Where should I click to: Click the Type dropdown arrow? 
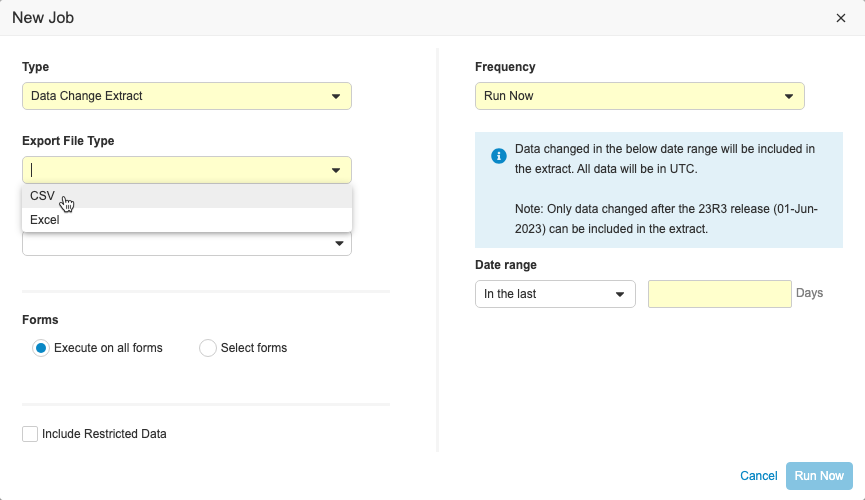(x=336, y=96)
